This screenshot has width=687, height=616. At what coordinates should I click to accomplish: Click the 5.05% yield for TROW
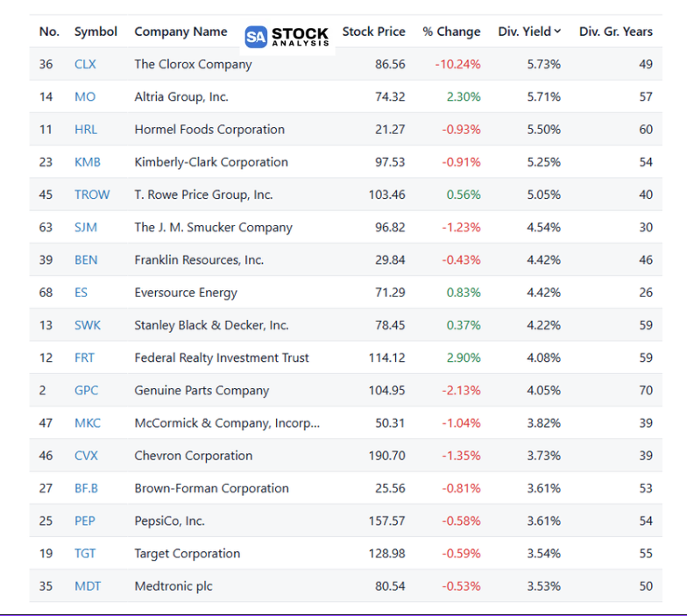click(543, 195)
